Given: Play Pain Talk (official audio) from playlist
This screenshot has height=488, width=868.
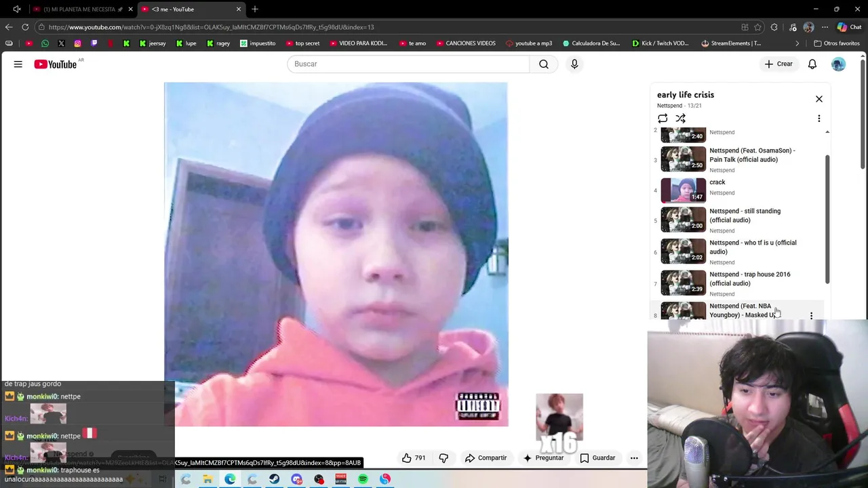Looking at the screenshot, I should click(752, 155).
